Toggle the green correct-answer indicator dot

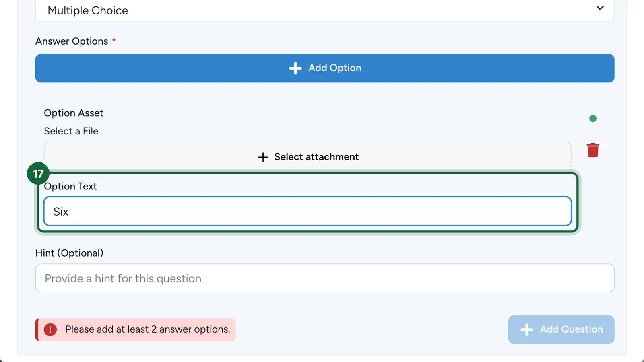click(x=593, y=118)
